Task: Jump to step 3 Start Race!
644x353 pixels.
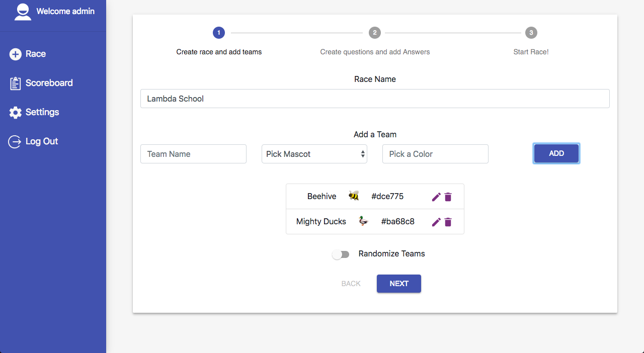Action: [531, 33]
